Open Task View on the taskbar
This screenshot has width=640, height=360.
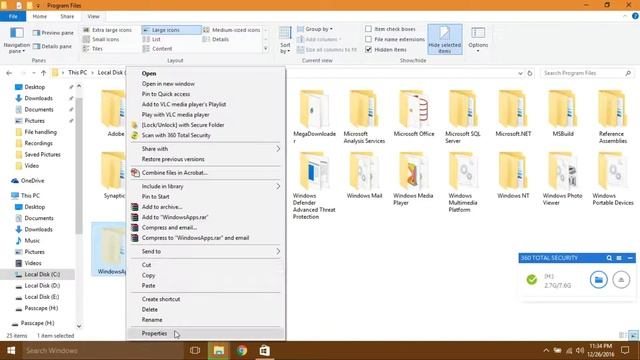coord(195,350)
